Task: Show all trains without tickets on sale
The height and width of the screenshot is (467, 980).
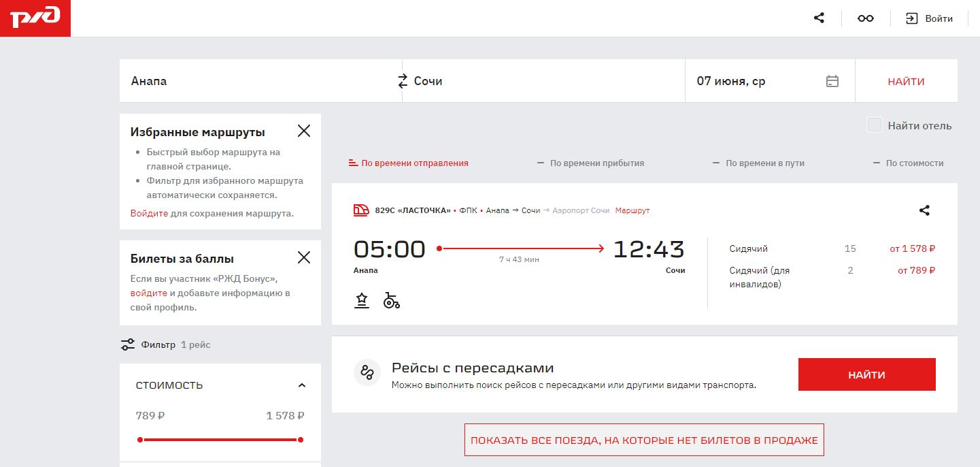Action: tap(644, 440)
